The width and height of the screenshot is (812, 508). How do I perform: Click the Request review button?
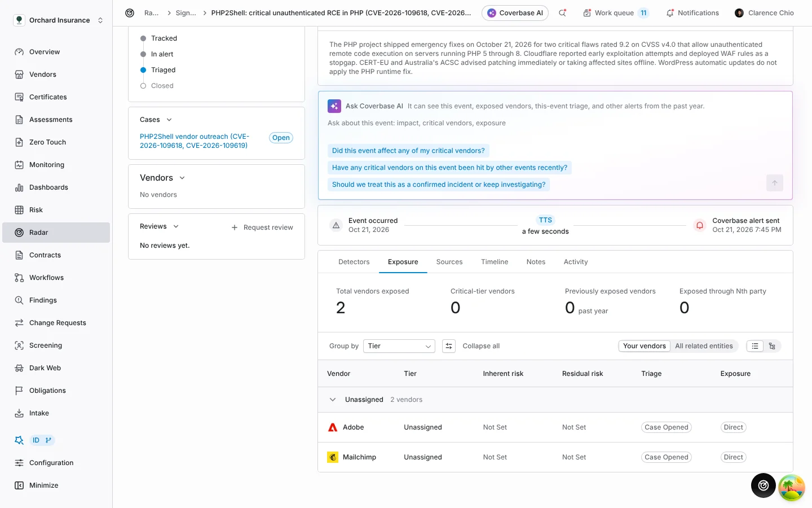coord(262,227)
